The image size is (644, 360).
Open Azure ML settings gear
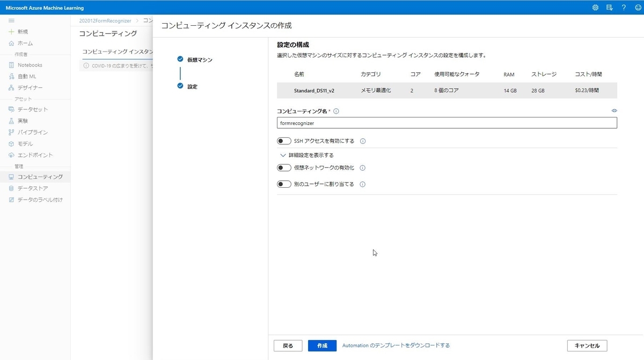click(x=595, y=8)
